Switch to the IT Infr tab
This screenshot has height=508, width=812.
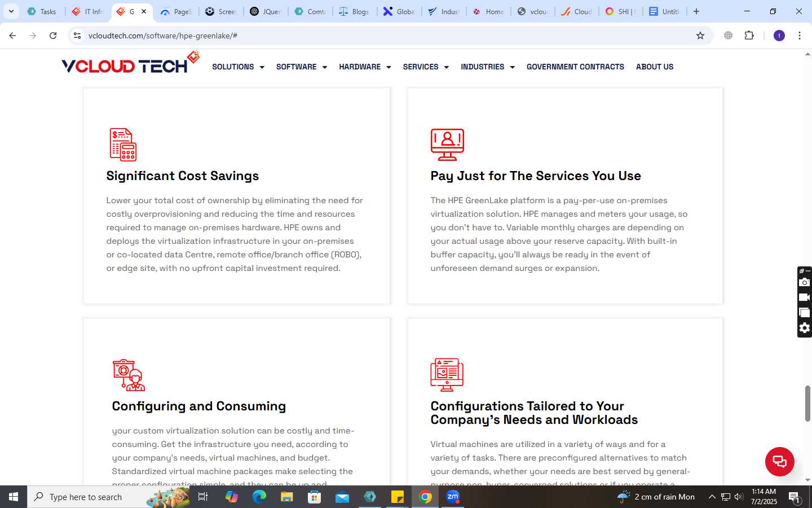[x=88, y=11]
